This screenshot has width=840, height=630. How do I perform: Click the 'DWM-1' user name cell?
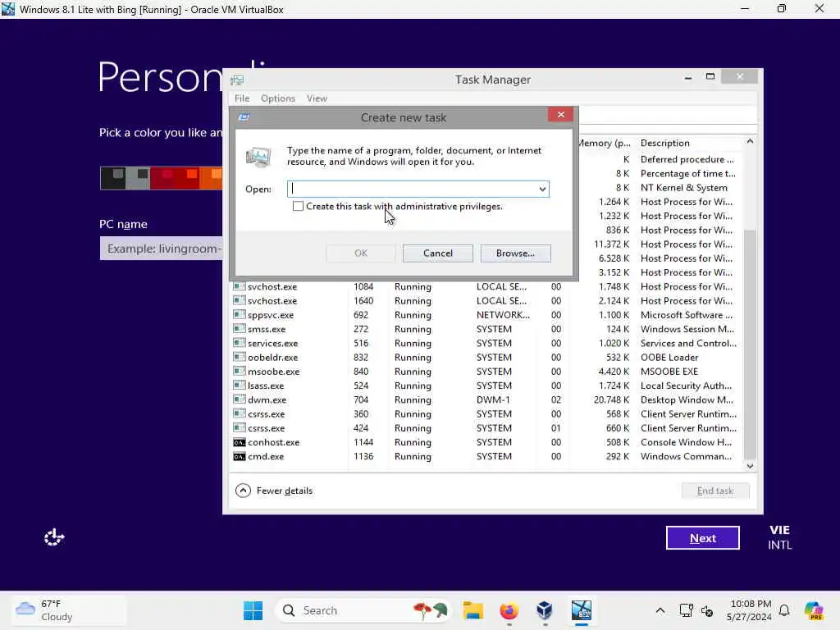(493, 399)
